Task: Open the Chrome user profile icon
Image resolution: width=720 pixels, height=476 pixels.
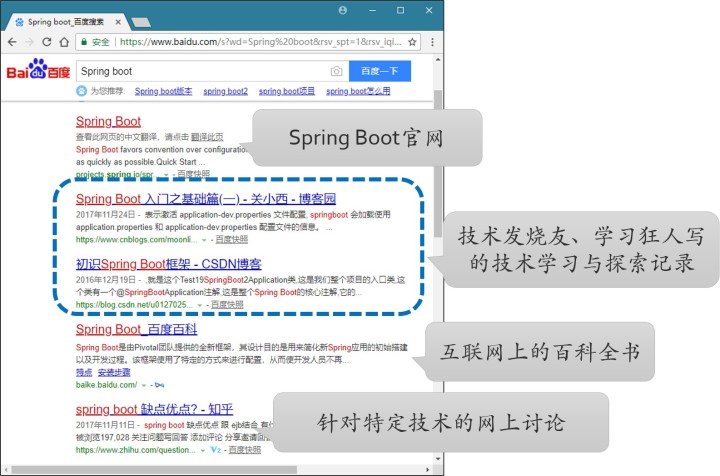Action: [x=343, y=10]
